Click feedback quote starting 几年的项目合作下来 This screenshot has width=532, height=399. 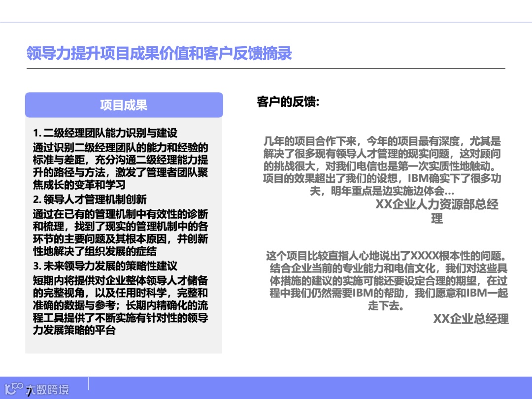[x=382, y=166]
